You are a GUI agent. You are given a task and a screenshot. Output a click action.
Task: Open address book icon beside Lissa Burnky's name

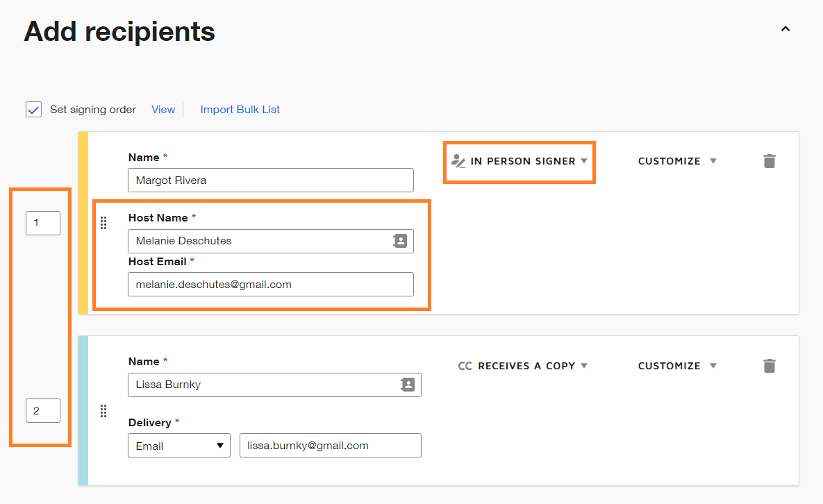(x=407, y=385)
